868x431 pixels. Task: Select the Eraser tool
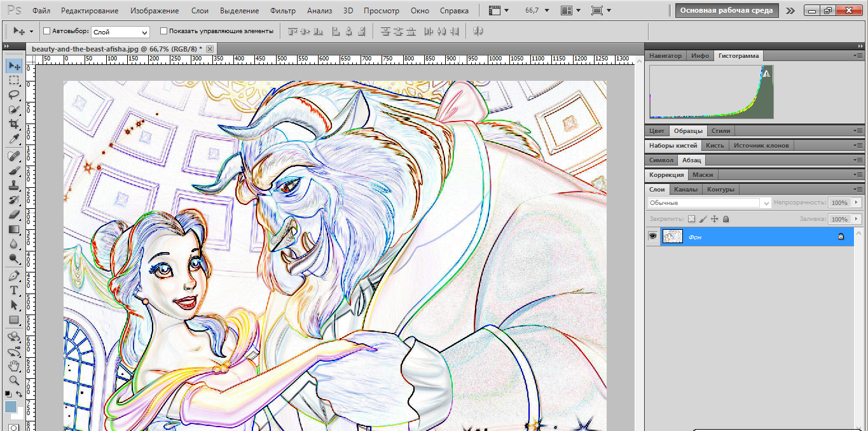pos(14,215)
